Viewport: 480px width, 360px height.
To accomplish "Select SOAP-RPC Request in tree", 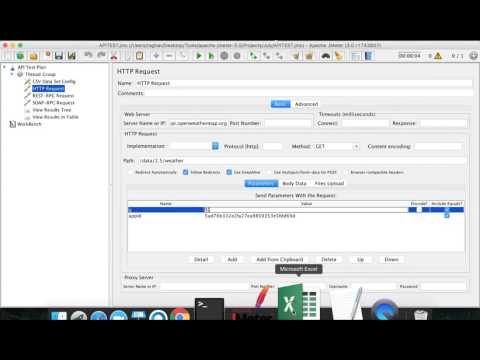I will 53,103.
